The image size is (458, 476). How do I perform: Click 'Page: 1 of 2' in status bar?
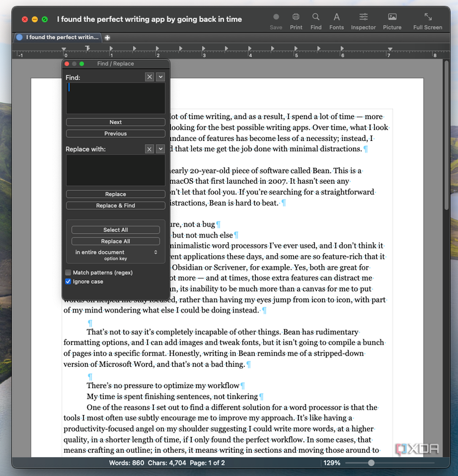(x=208, y=463)
